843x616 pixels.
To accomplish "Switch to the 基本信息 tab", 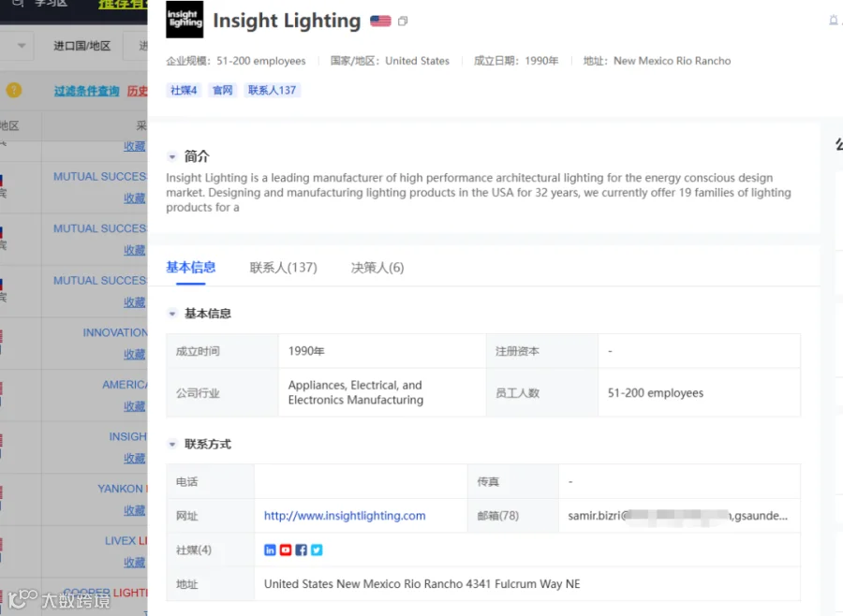I will [190, 267].
